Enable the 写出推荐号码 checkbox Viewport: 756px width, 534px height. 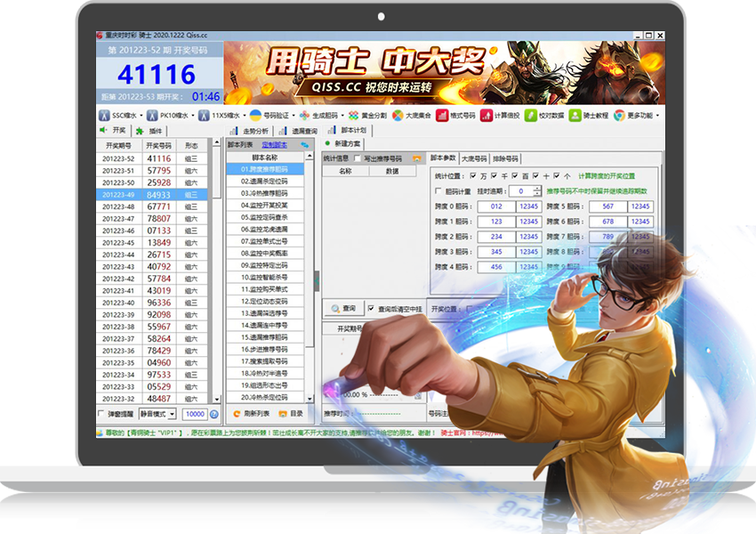pos(358,158)
